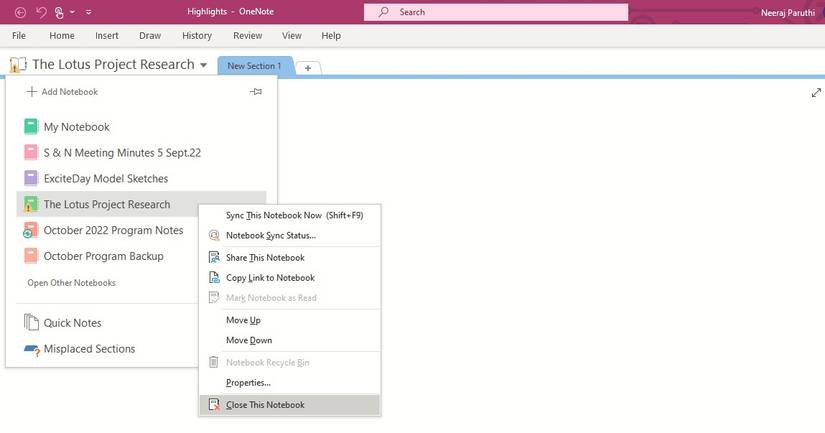Viewport: 825px width, 433px height.
Task: Choose Mark Notebook as Read
Action: tap(289, 297)
